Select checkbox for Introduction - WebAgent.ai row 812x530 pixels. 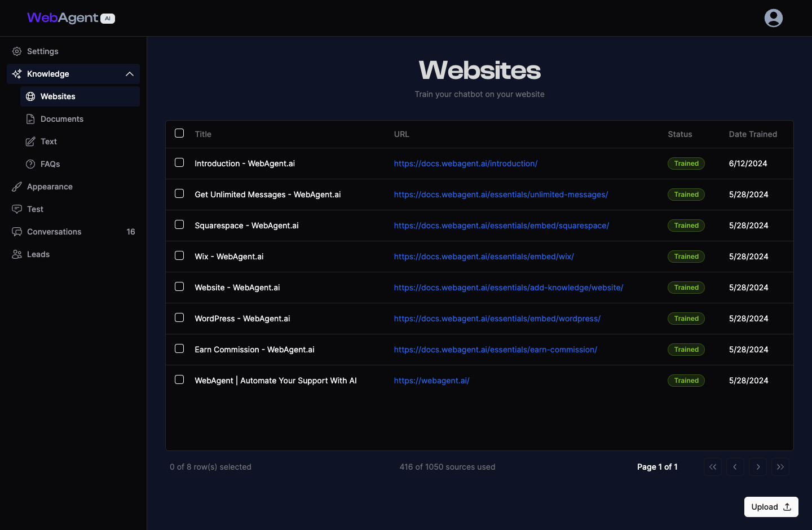(179, 162)
